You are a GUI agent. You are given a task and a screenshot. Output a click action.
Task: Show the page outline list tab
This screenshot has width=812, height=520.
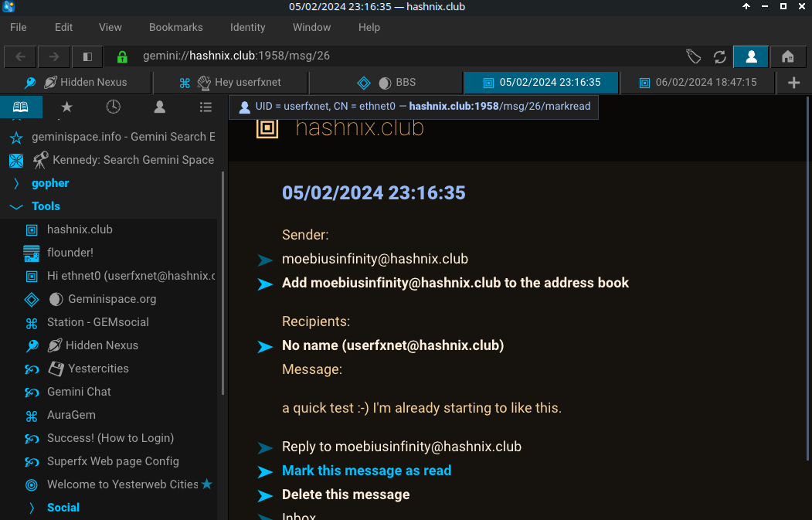[206, 107]
